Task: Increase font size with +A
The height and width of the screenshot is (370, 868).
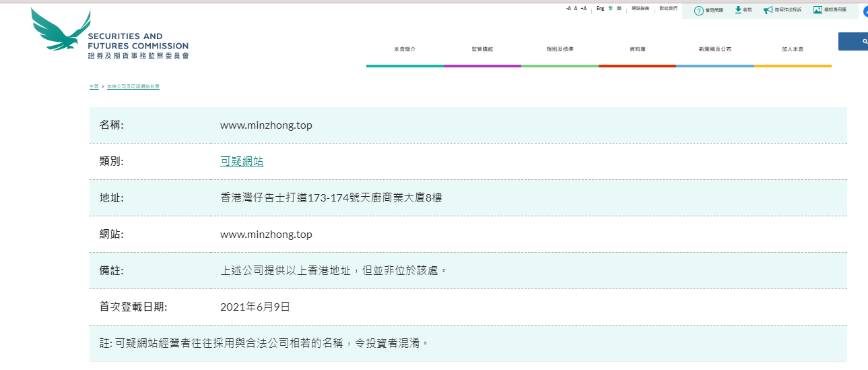Action: pos(583,9)
